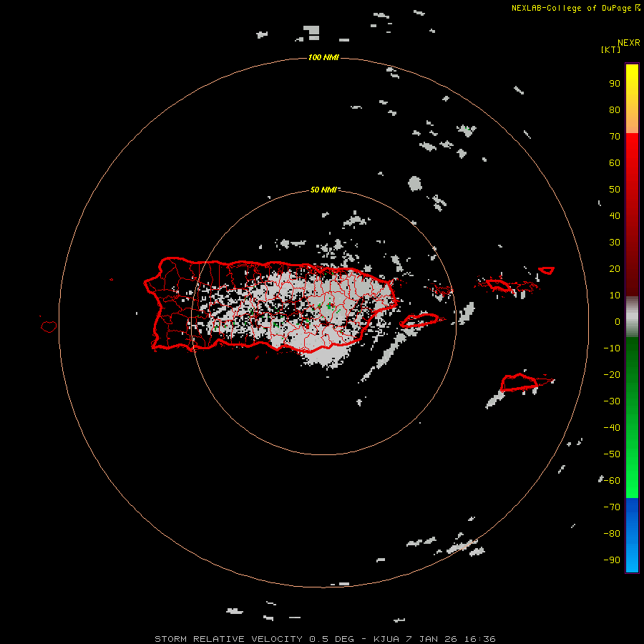Click the -90 value on velocity scale
The height and width of the screenshot is (644, 644).
[x=612, y=560]
